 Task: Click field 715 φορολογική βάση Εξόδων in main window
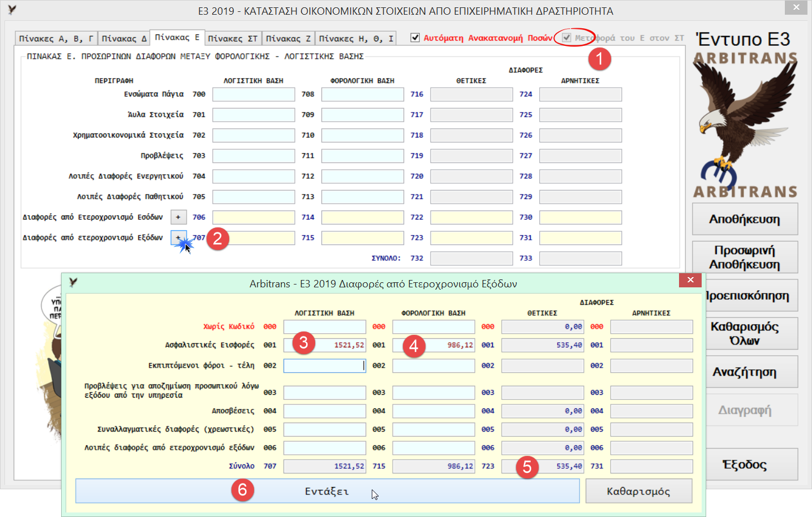363,238
